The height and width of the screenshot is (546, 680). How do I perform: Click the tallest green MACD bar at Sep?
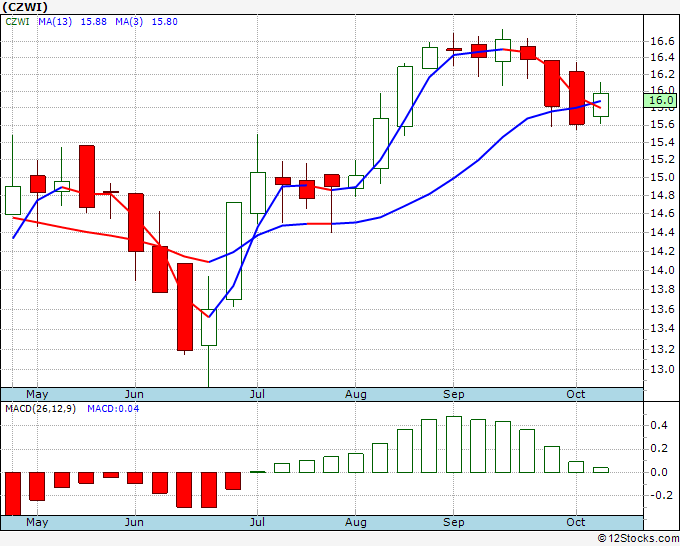(x=454, y=445)
